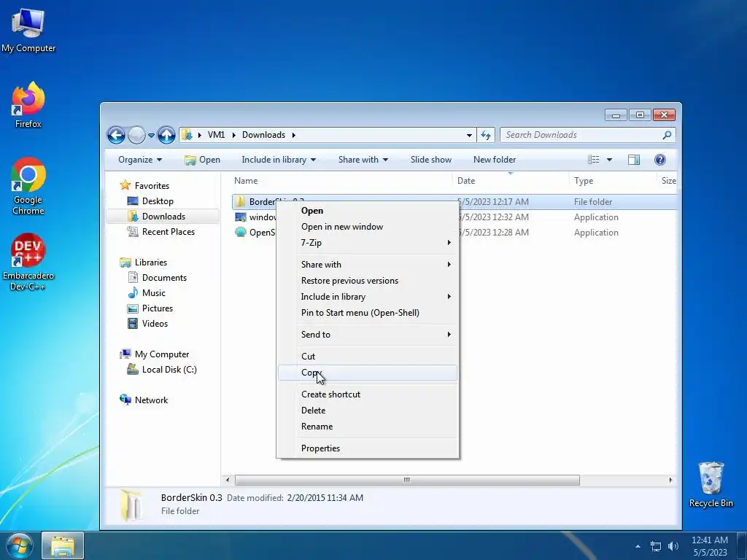Click the Forward navigation arrow
The image size is (747, 560).
point(136,135)
